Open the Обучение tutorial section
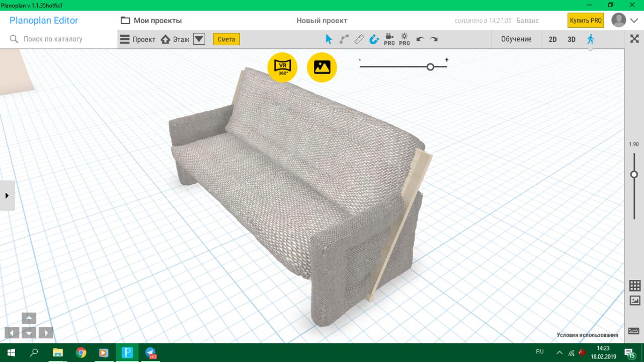The image size is (644, 362). click(x=516, y=39)
